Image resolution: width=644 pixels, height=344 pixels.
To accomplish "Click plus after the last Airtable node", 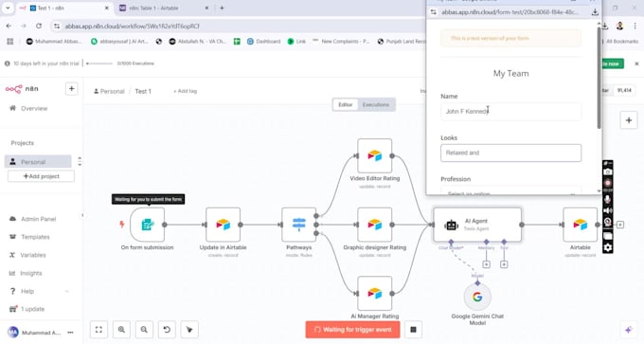I will [x=620, y=225].
